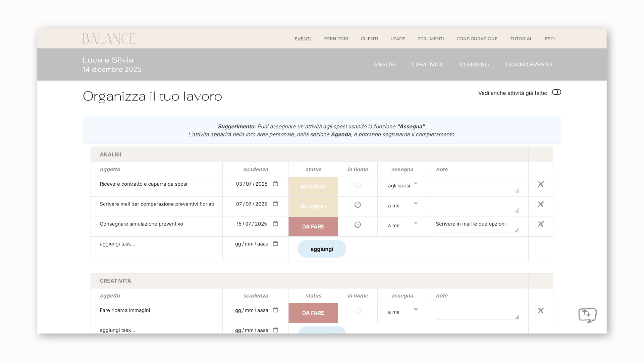
Task: Open calendar picker for 03/07/2025 date
Action: tap(275, 184)
